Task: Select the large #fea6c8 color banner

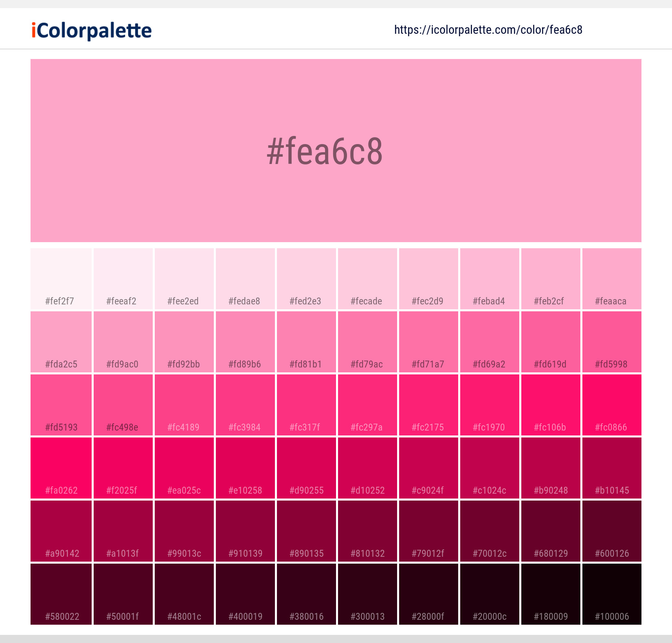Action: pyautogui.click(x=336, y=150)
